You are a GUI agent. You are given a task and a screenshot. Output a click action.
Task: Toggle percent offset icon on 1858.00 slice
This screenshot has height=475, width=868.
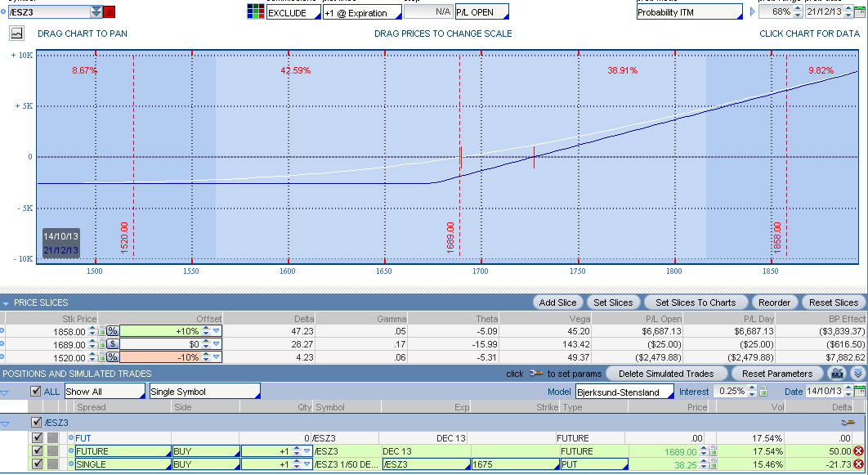[x=112, y=331]
